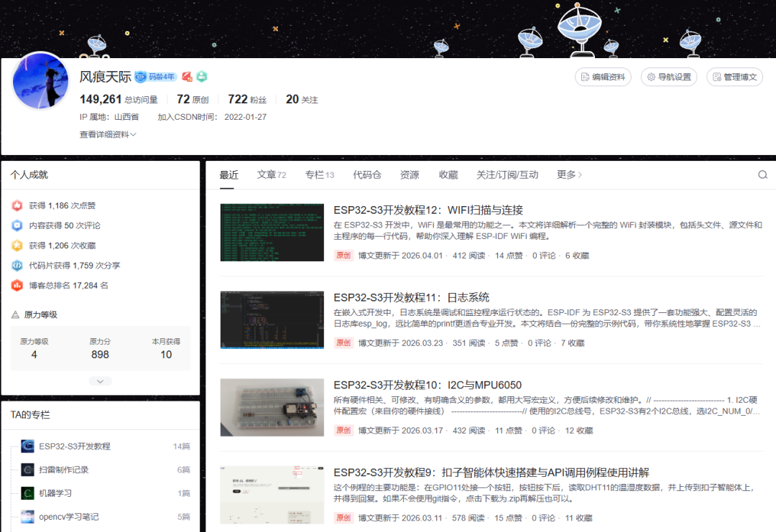Click 412 阅读 on the WIFI article
776x532 pixels.
point(468,256)
